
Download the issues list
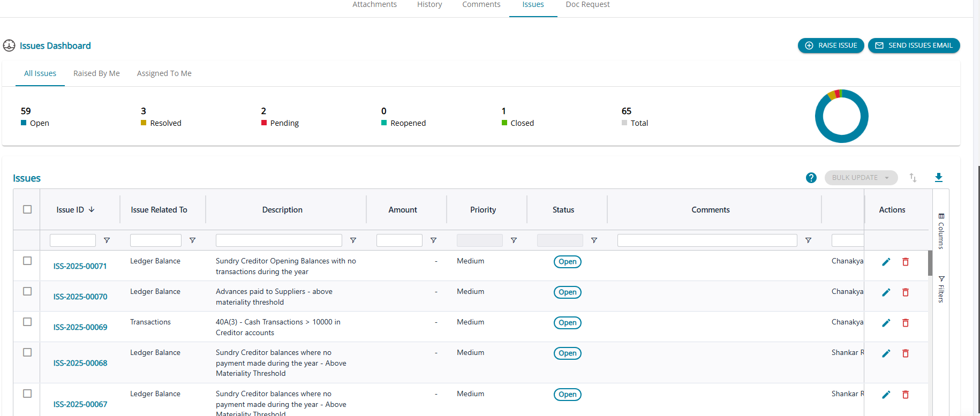coord(938,178)
